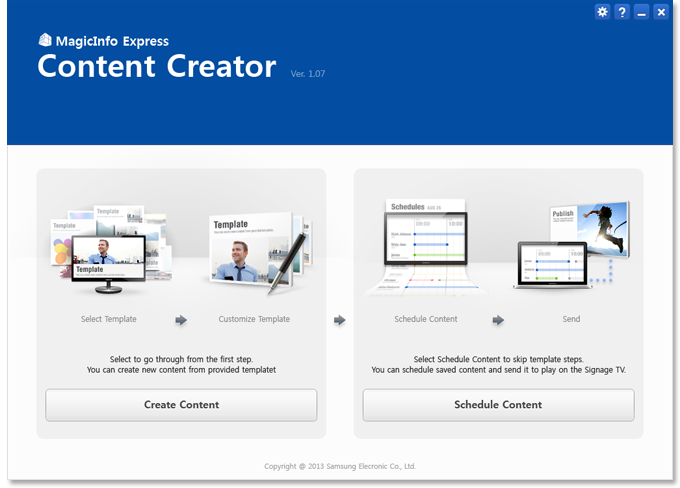The width and height of the screenshot is (680, 488).
Task: Click arrow between Schedule Content and Send
Action: tap(498, 320)
